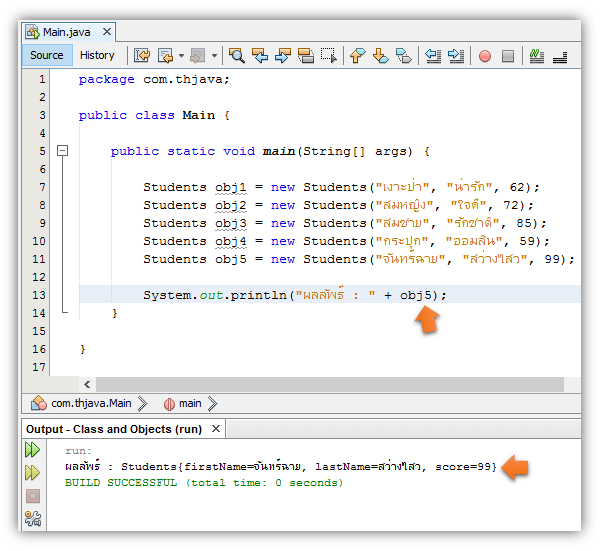The image size is (602, 551).
Task: Click the class name Main on line 3
Action: [198, 115]
